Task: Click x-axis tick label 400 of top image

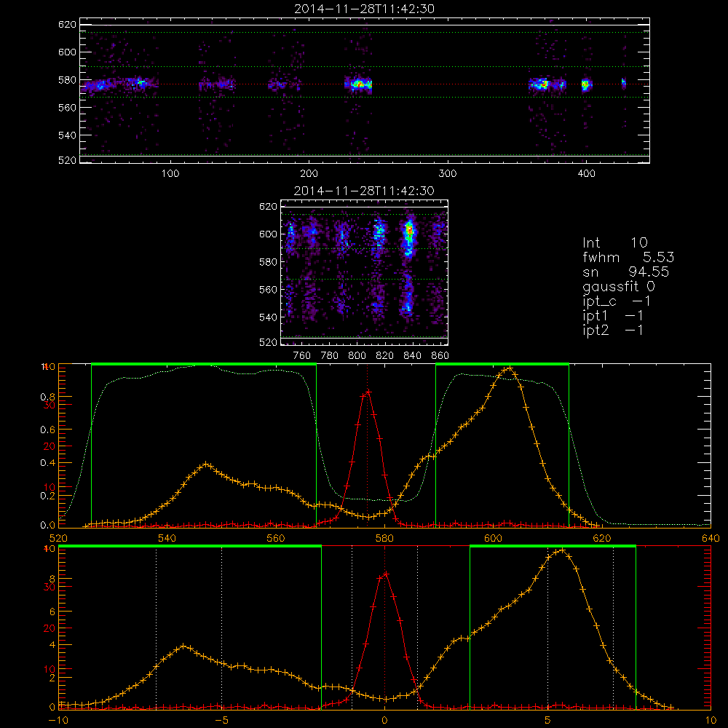Action: (x=586, y=174)
